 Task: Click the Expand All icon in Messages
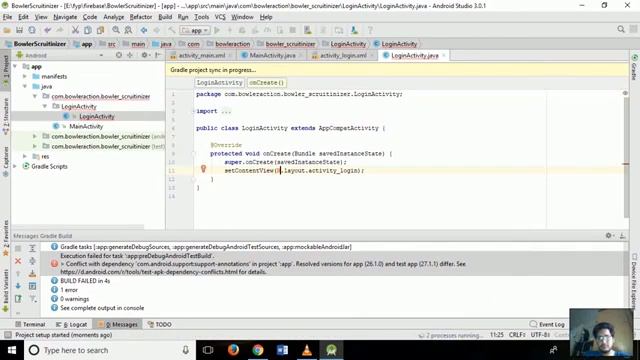pos(33,248)
